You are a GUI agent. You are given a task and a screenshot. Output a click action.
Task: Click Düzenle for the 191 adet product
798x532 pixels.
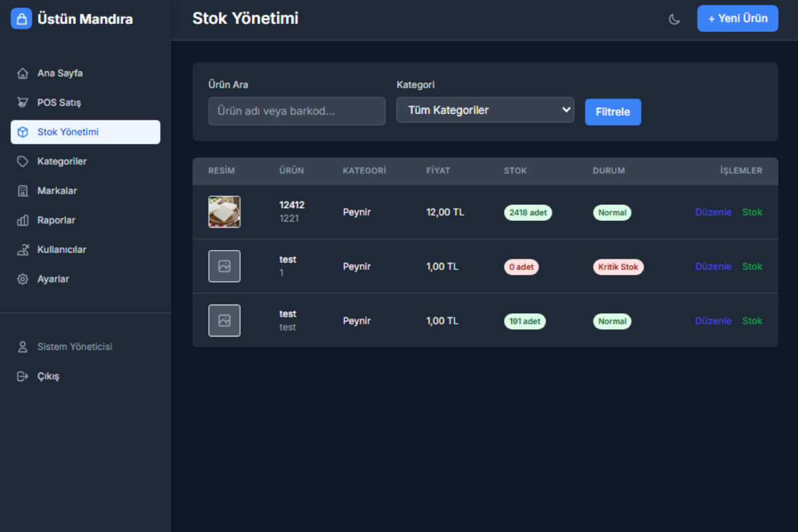coord(713,321)
